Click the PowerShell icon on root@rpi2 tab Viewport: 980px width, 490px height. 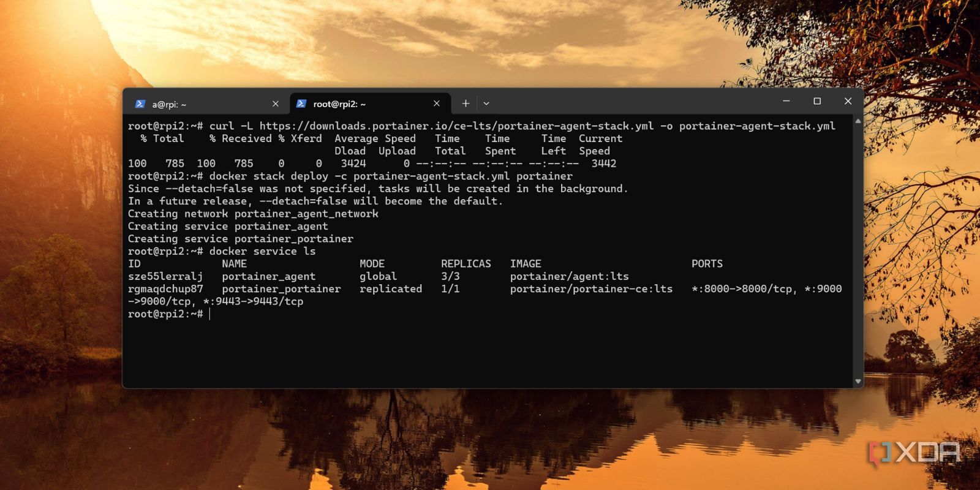click(x=301, y=104)
